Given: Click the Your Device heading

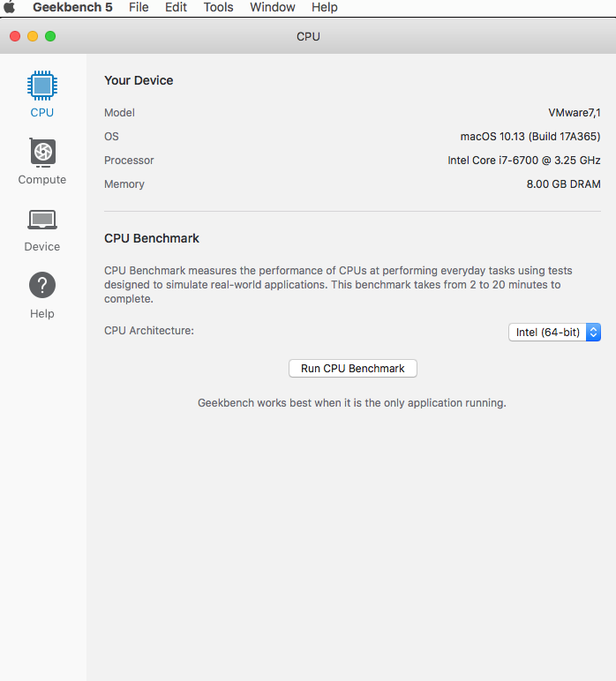Looking at the screenshot, I should click(x=139, y=80).
